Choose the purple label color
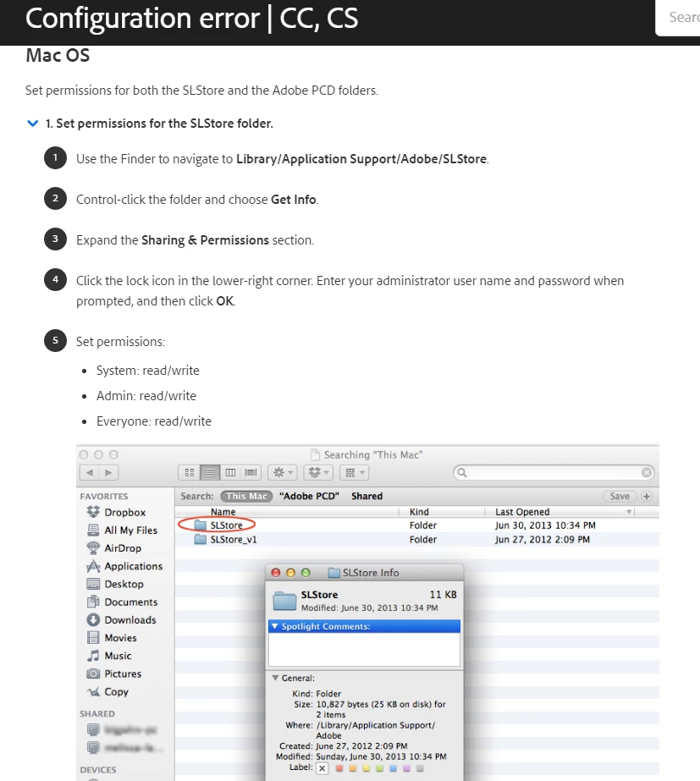Image resolution: width=700 pixels, height=781 pixels. pos(406,768)
